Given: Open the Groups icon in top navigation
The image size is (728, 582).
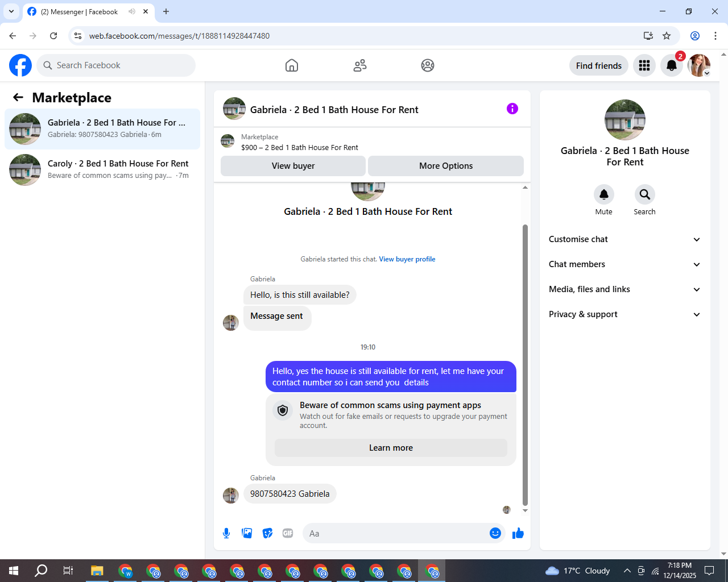Looking at the screenshot, I should coord(428,65).
